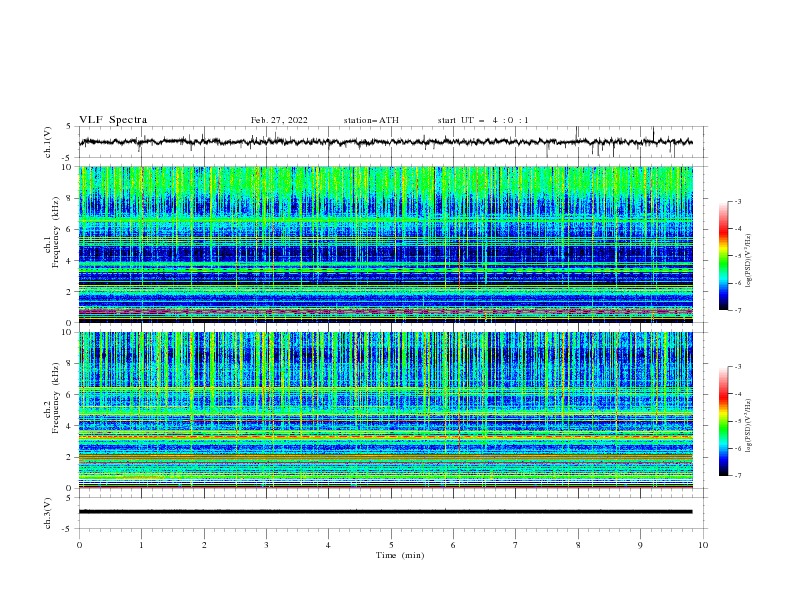Click the "-7" tick on ch.1 colorbar
Viewport: 792px width, 612px height.
tap(737, 311)
